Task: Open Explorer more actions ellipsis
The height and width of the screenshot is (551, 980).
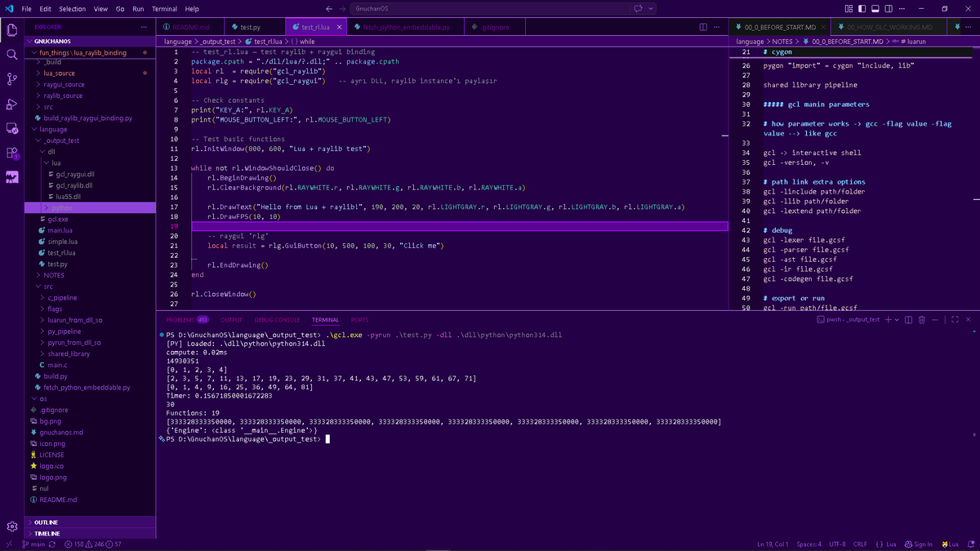Action: [144, 27]
